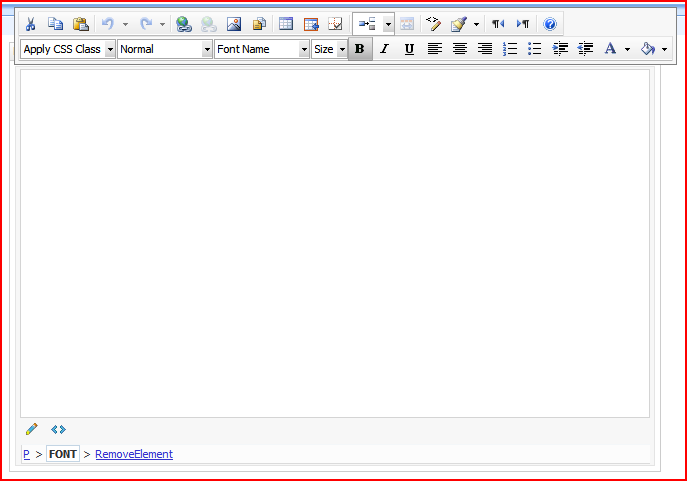Toggle Bold formatting
687x481 pixels.
pos(359,49)
